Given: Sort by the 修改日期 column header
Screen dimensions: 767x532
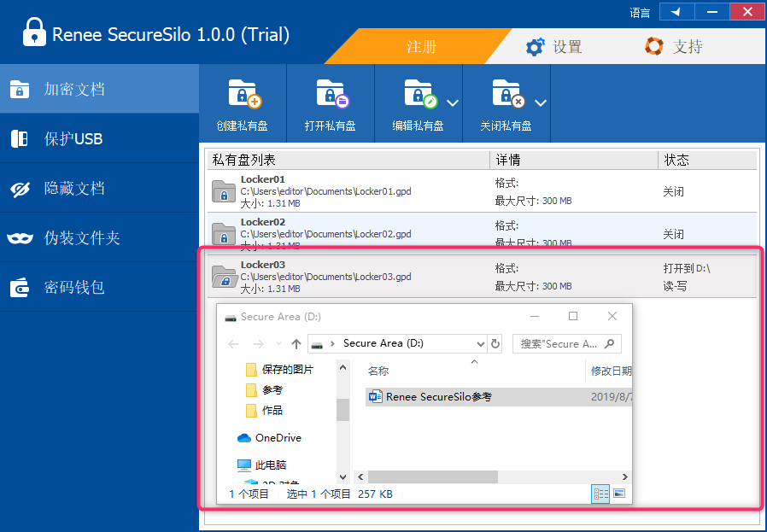Looking at the screenshot, I should click(611, 371).
